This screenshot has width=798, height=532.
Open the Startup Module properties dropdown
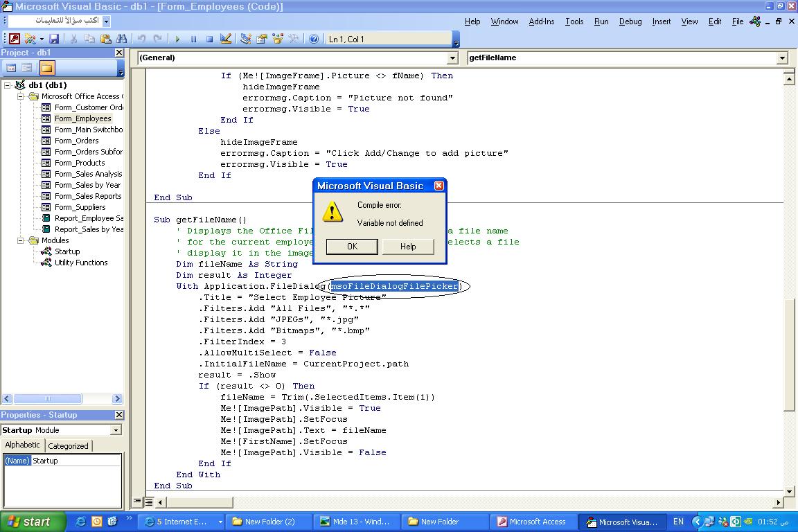coord(116,430)
